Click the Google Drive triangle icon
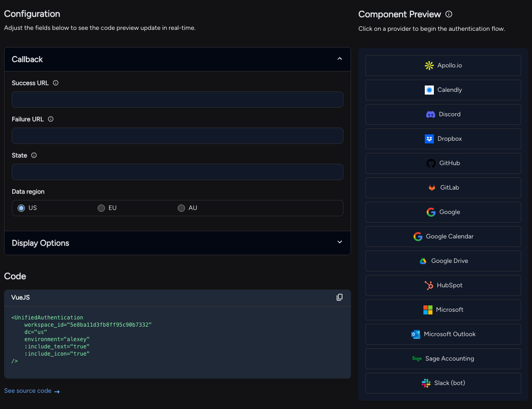 [423, 261]
